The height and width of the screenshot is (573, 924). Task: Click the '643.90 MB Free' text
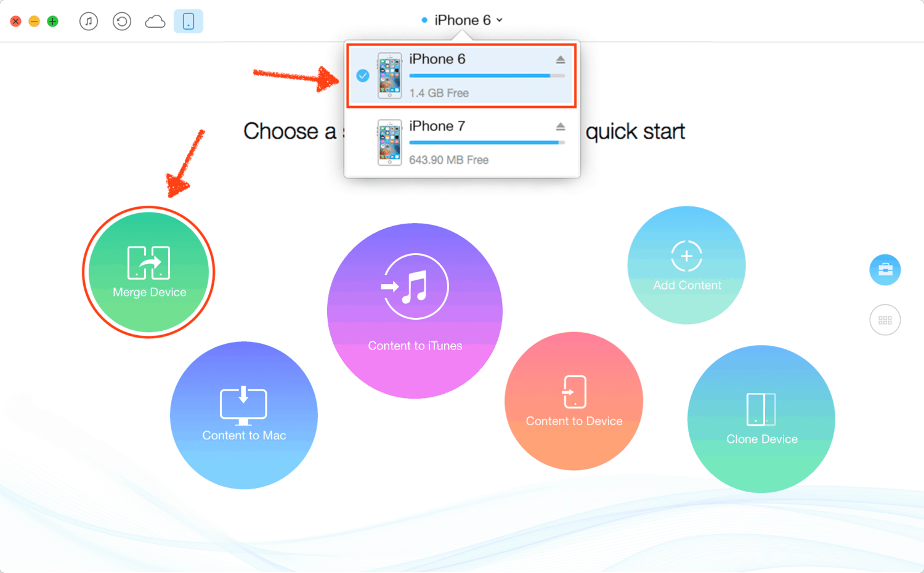[x=449, y=160]
